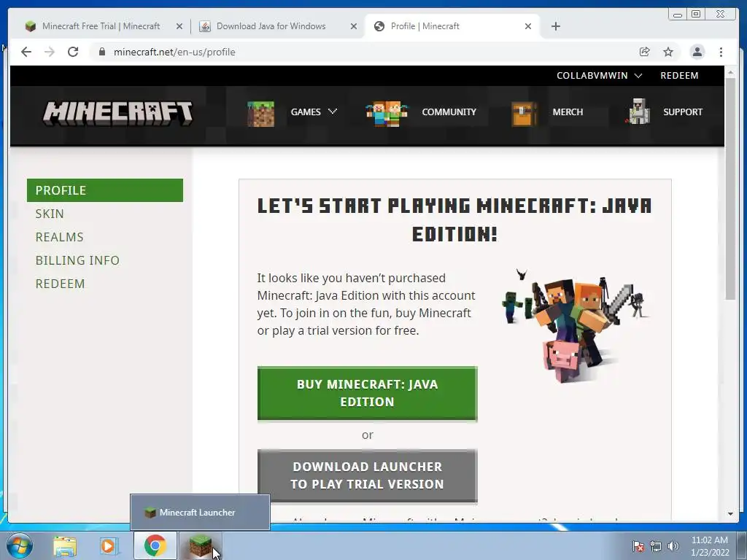
Task: Click the Minecraft Launcher preview thumbnail
Action: (200, 513)
